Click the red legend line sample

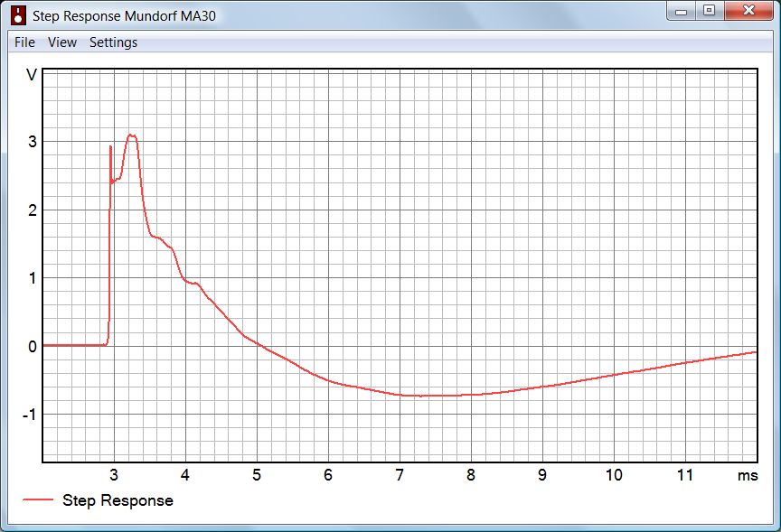(38, 499)
